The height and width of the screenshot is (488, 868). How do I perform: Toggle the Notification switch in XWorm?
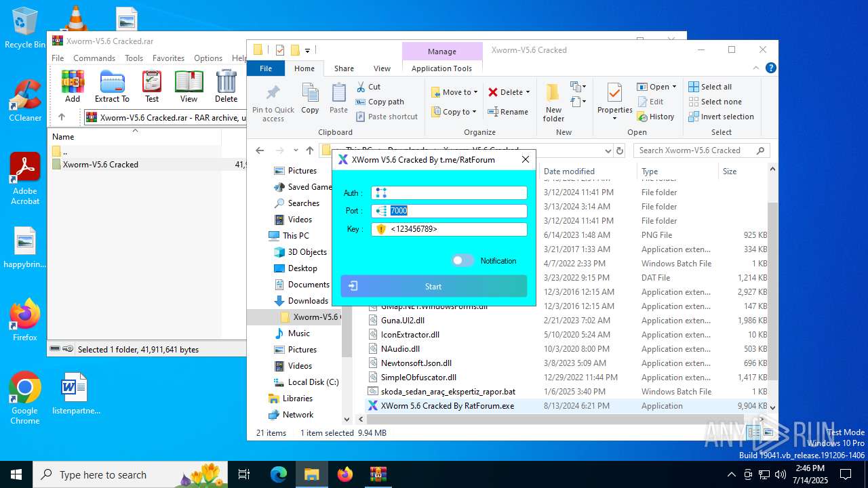click(x=462, y=260)
